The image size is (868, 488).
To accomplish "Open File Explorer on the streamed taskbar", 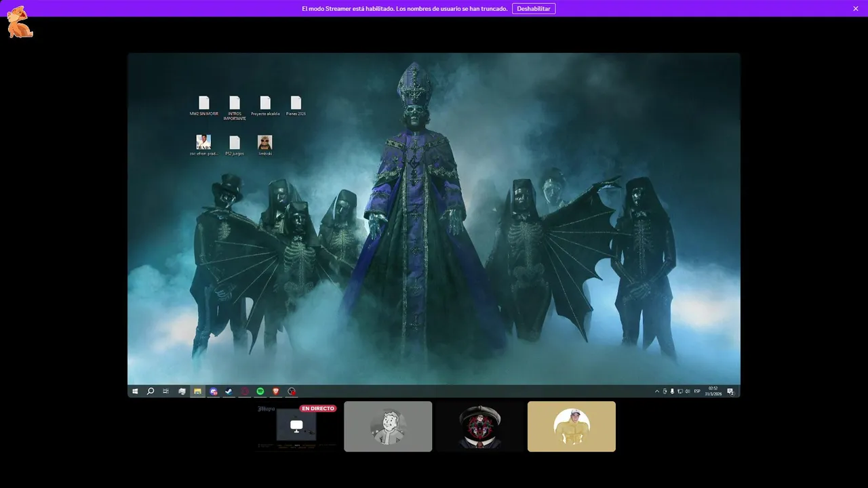I will pyautogui.click(x=198, y=391).
